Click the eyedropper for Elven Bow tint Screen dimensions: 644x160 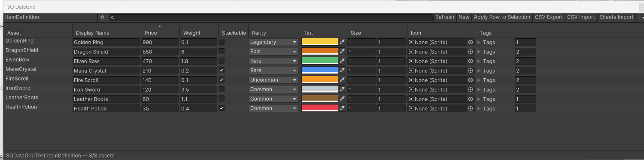[x=342, y=61]
